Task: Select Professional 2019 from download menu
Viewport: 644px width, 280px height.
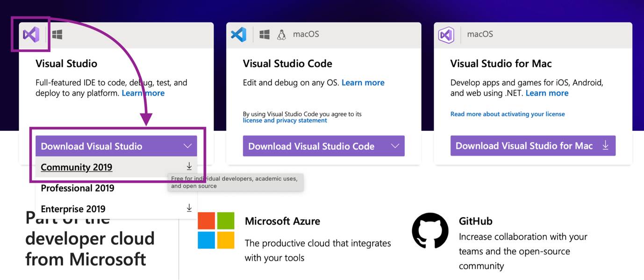Action: [x=116, y=188]
